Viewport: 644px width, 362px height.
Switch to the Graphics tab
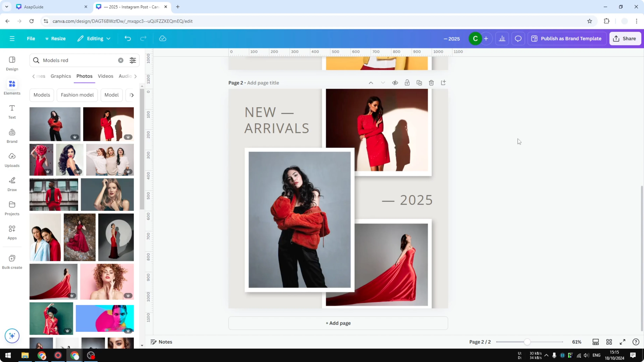pos(61,76)
